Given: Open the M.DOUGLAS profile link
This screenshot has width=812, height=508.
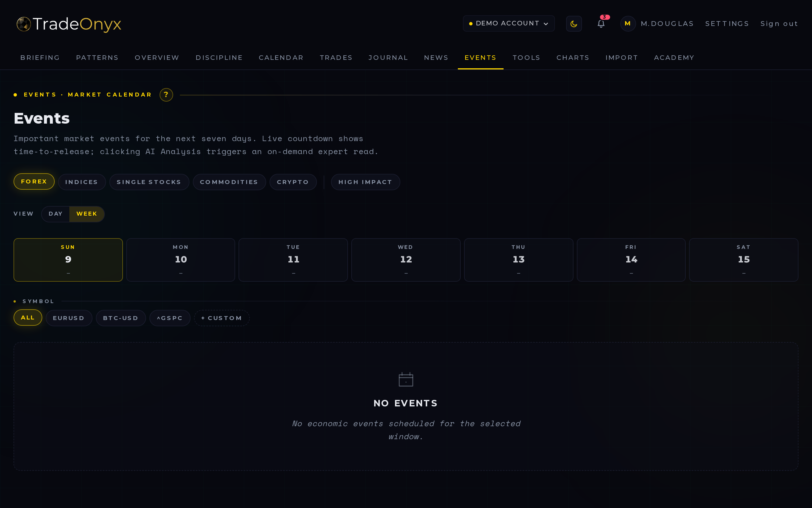Looking at the screenshot, I should pyautogui.click(x=667, y=24).
